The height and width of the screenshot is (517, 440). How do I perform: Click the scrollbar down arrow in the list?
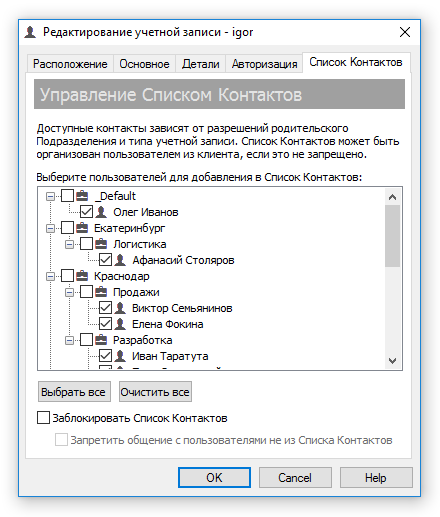(x=392, y=361)
